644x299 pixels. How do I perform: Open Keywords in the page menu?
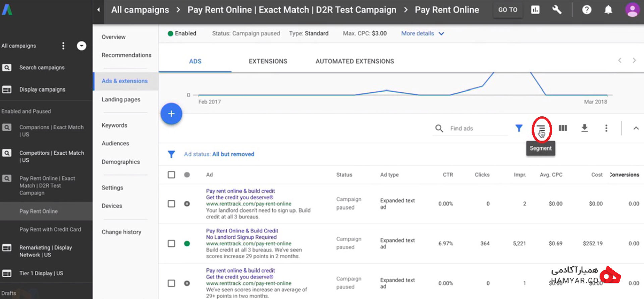(x=114, y=125)
